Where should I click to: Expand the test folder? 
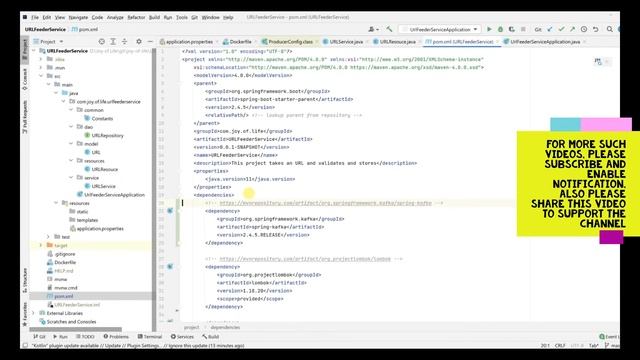pos(49,237)
